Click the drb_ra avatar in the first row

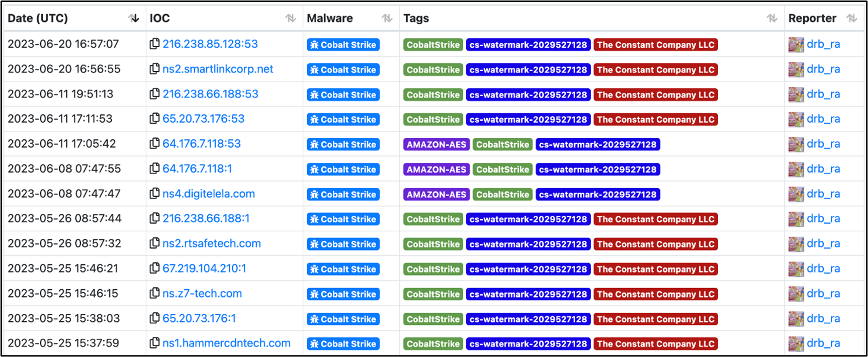[796, 44]
